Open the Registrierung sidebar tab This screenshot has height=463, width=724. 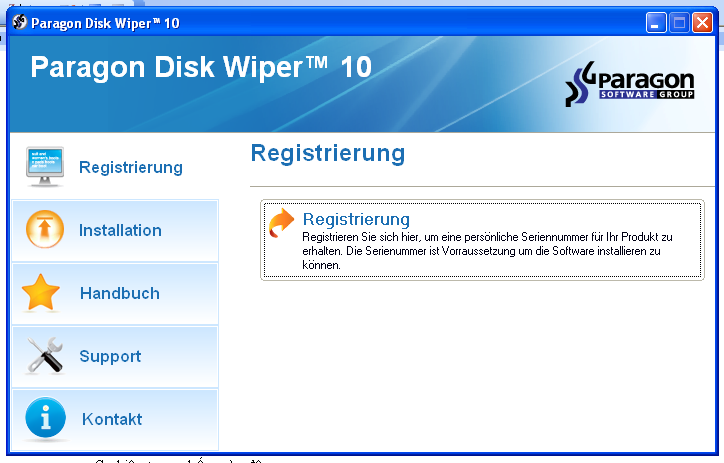115,167
